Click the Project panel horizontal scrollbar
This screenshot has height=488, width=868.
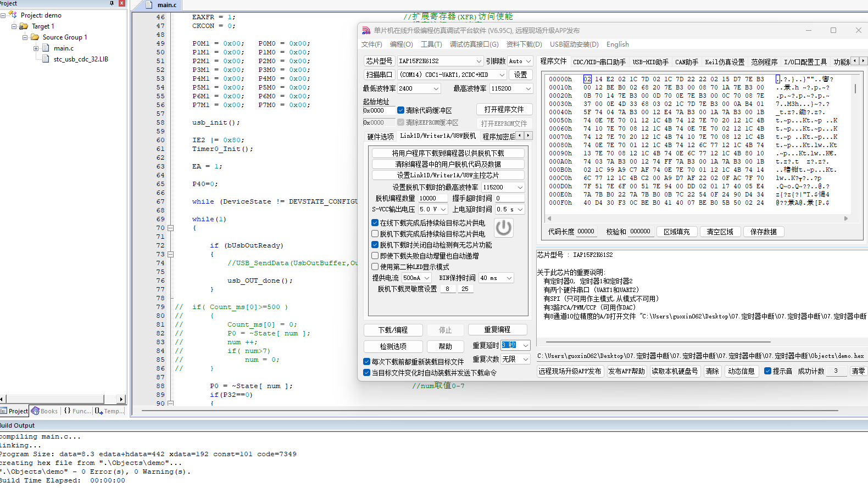pos(62,399)
